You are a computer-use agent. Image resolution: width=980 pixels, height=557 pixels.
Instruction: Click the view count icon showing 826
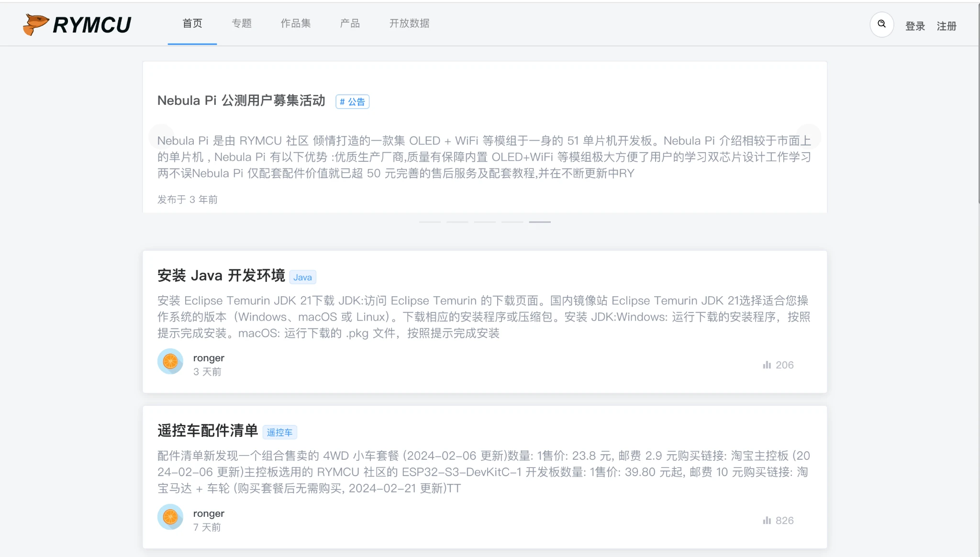(767, 521)
